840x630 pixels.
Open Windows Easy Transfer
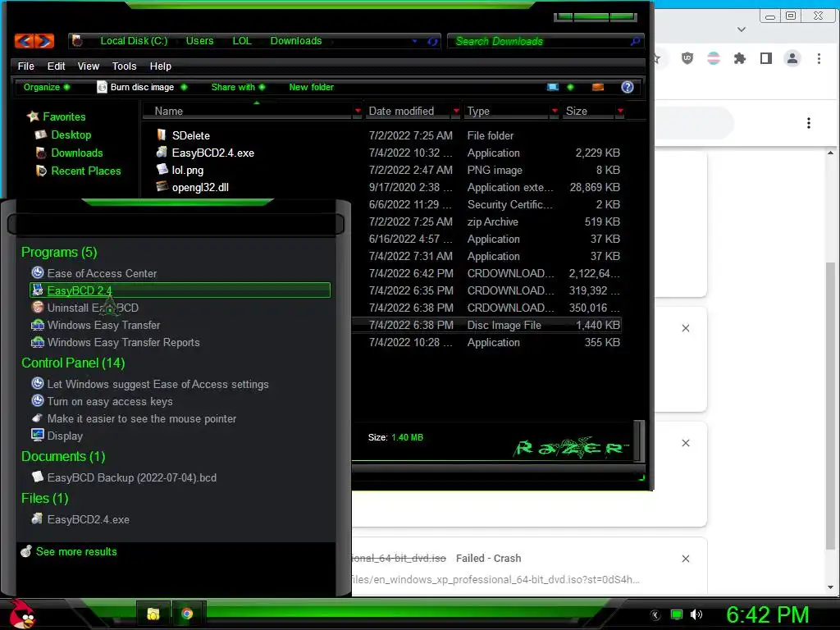click(x=103, y=325)
